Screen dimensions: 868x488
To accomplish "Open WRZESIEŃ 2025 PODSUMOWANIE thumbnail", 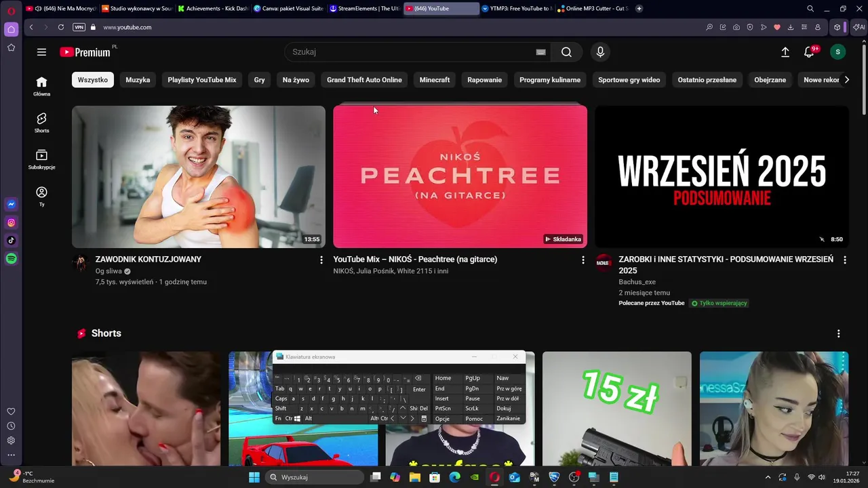I will tap(722, 177).
